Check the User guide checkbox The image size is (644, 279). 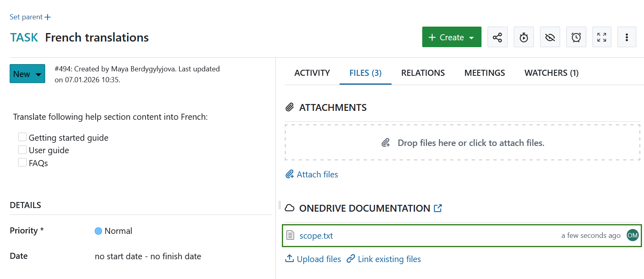pyautogui.click(x=23, y=150)
